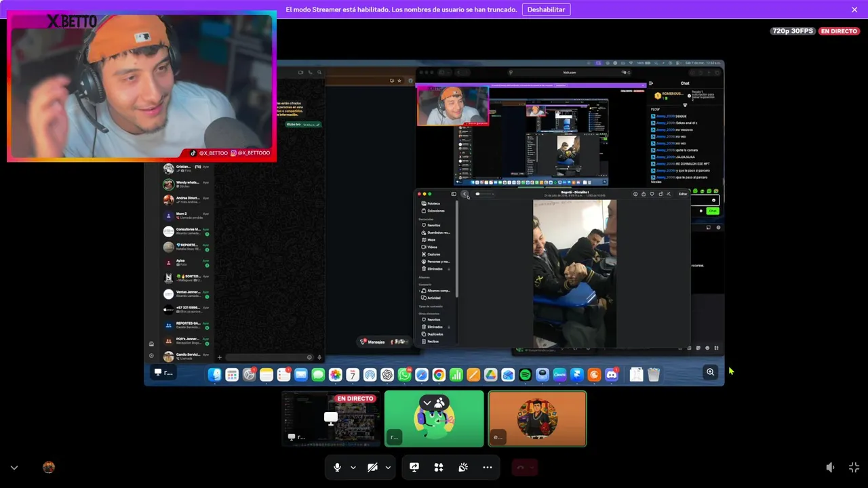Click the red disconnect call button
Viewport: 868px width, 488px height.
click(x=521, y=468)
